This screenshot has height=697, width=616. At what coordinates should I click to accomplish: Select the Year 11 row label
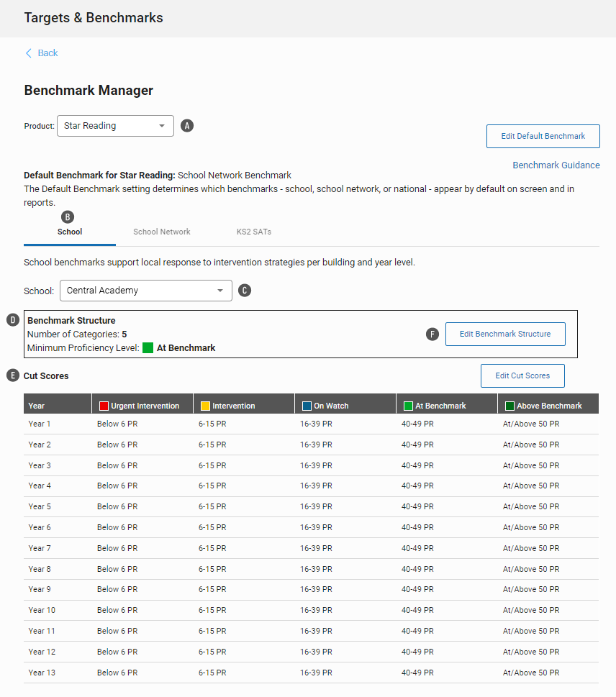coord(42,632)
